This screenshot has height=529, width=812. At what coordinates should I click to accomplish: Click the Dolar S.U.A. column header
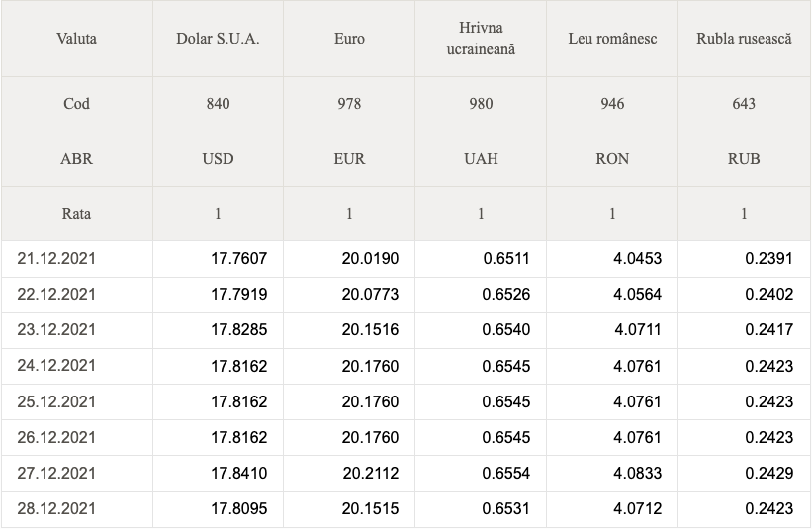[x=218, y=39]
